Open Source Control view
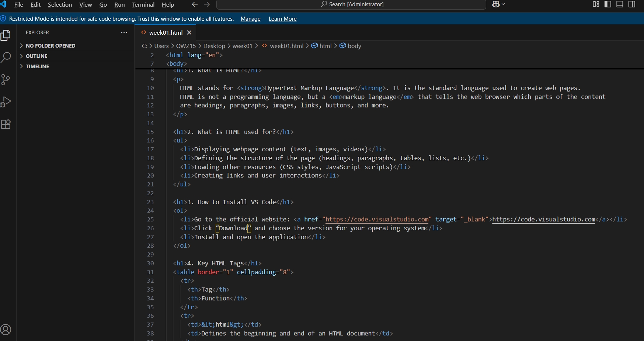Image resolution: width=644 pixels, height=341 pixels. pos(6,80)
